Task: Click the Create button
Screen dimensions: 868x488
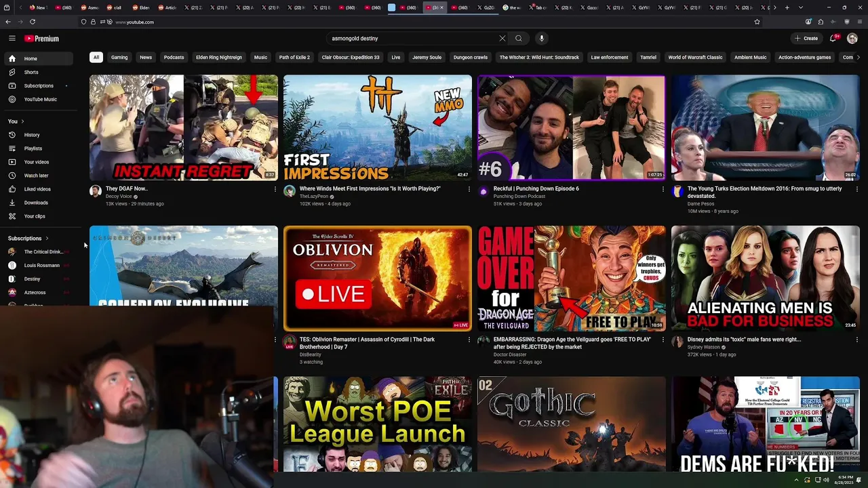Action: tap(806, 39)
